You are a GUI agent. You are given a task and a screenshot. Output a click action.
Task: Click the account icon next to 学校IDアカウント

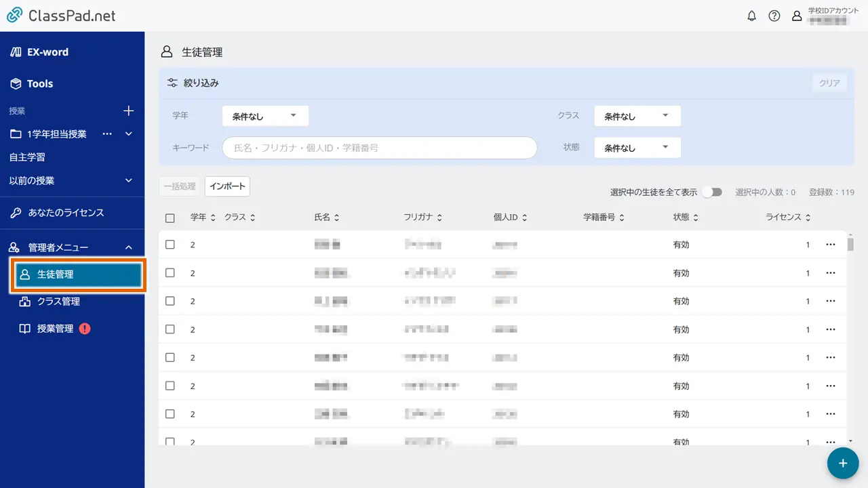(797, 16)
